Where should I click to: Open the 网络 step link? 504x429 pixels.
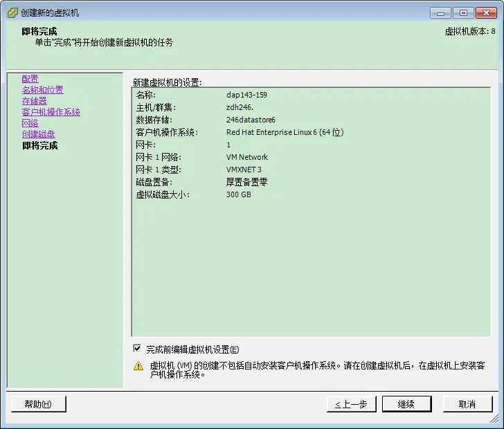tap(30, 123)
